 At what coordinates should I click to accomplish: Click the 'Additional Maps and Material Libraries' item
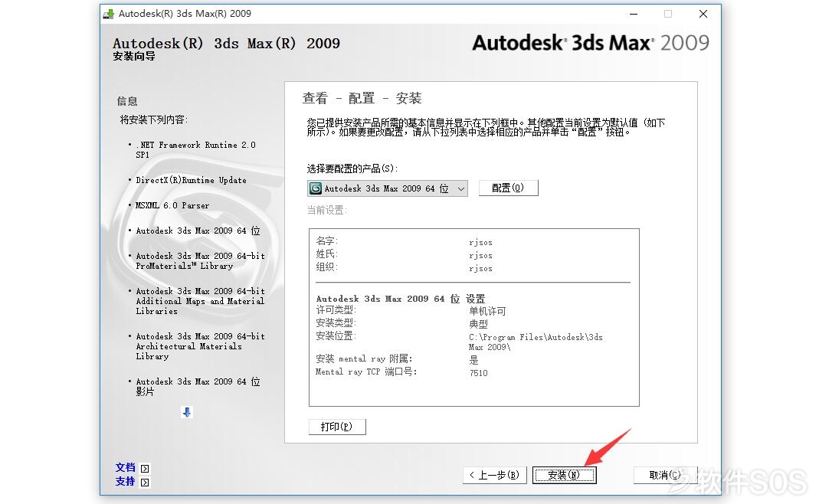(x=201, y=301)
